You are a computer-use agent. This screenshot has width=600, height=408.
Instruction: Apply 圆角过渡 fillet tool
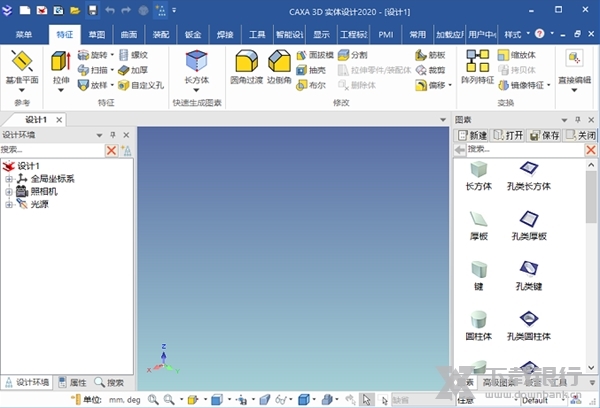point(246,67)
